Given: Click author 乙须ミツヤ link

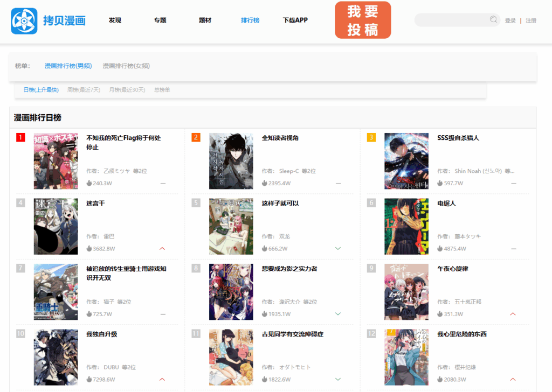Looking at the screenshot, I should point(116,171).
